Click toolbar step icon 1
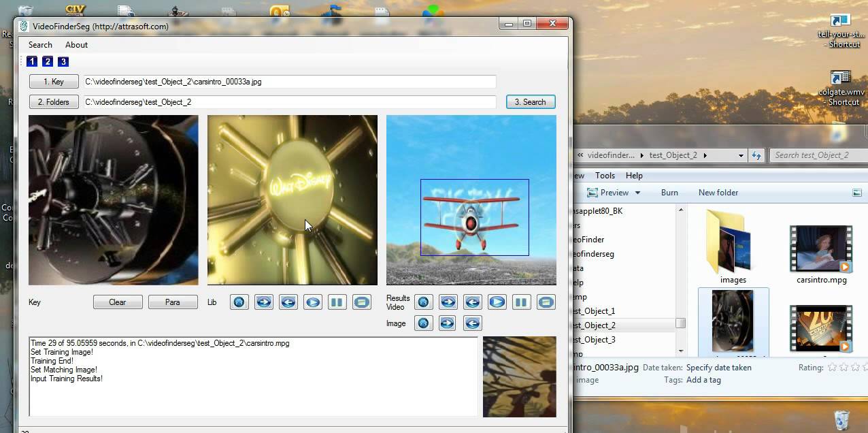The width and height of the screenshot is (868, 433). coord(32,62)
